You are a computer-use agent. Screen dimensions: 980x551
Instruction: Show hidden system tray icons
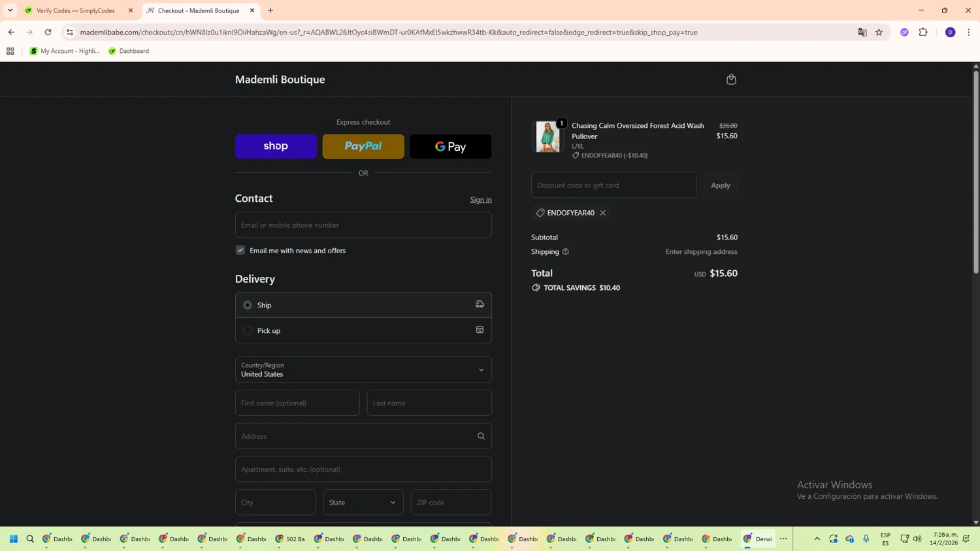817,539
